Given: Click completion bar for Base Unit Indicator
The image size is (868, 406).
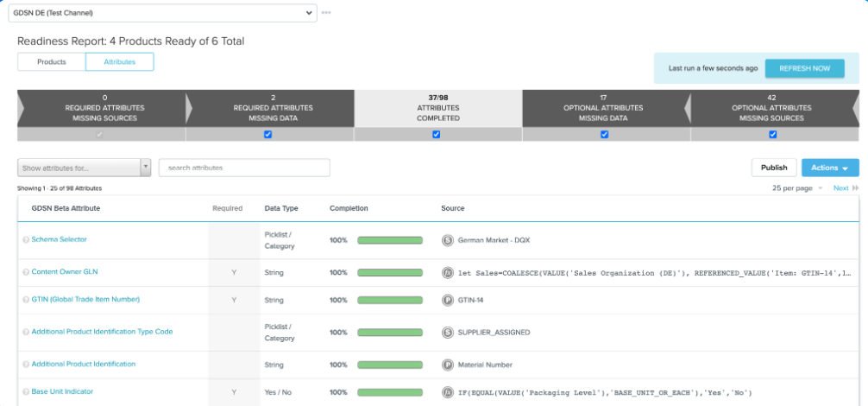Looking at the screenshot, I should 390,392.
